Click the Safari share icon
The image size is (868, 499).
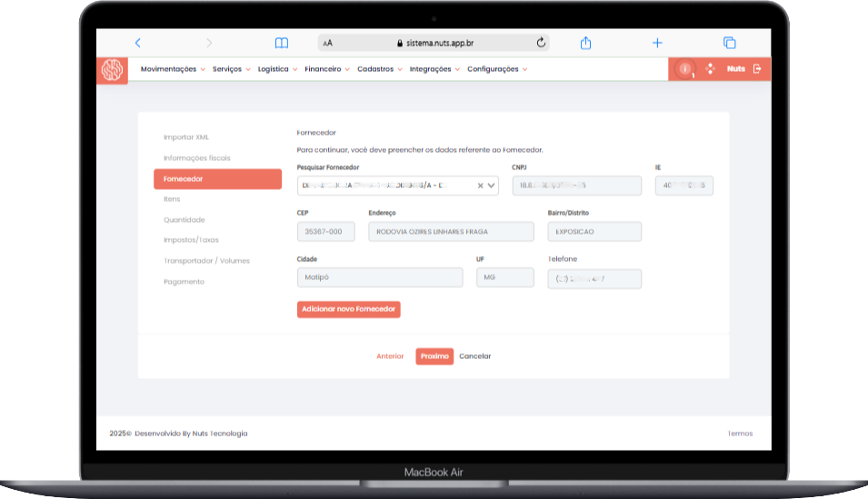(586, 43)
